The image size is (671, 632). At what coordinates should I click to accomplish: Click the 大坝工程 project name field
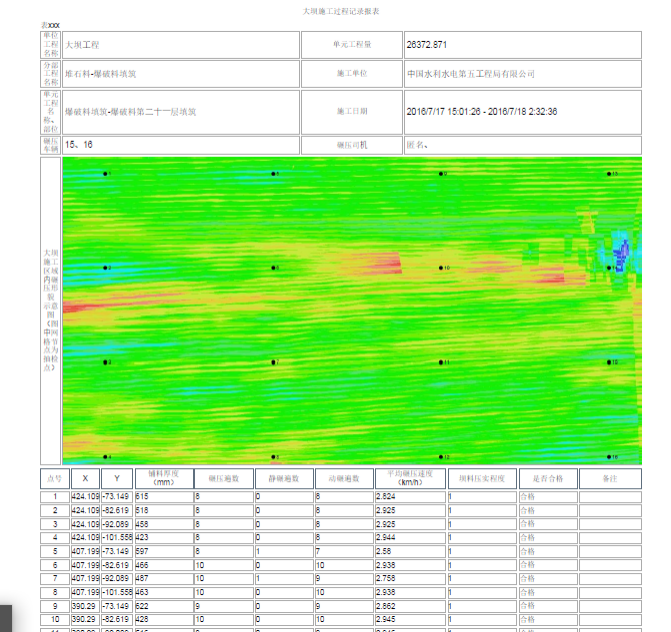click(181, 45)
